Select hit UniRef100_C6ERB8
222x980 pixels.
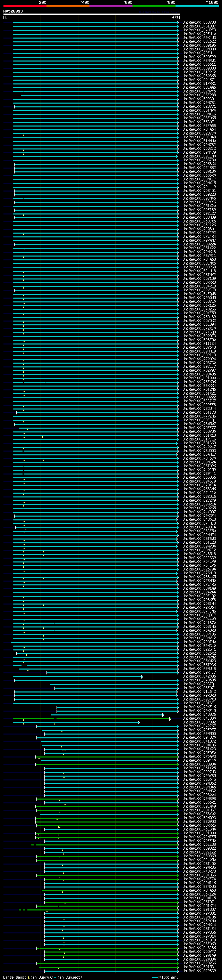click(x=199, y=95)
